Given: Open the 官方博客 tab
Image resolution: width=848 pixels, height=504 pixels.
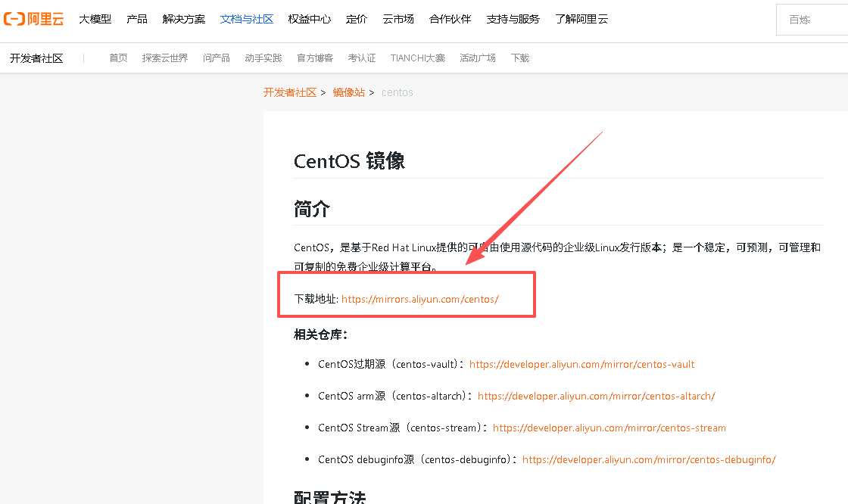Looking at the screenshot, I should tap(315, 58).
